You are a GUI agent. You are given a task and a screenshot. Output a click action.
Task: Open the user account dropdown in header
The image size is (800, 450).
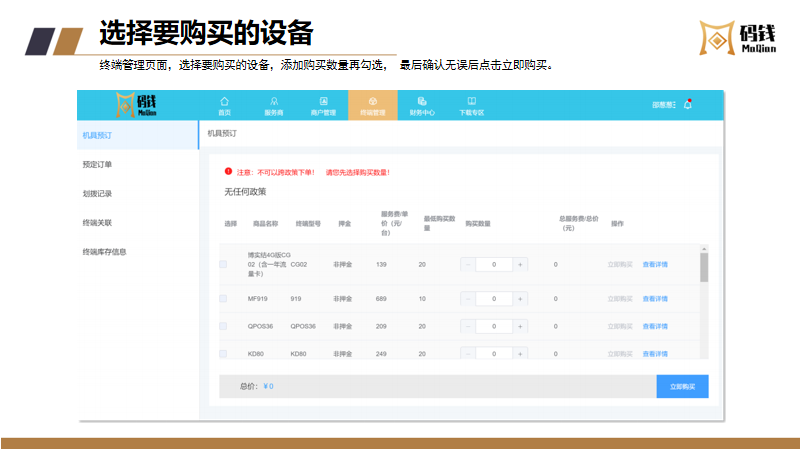[664, 105]
